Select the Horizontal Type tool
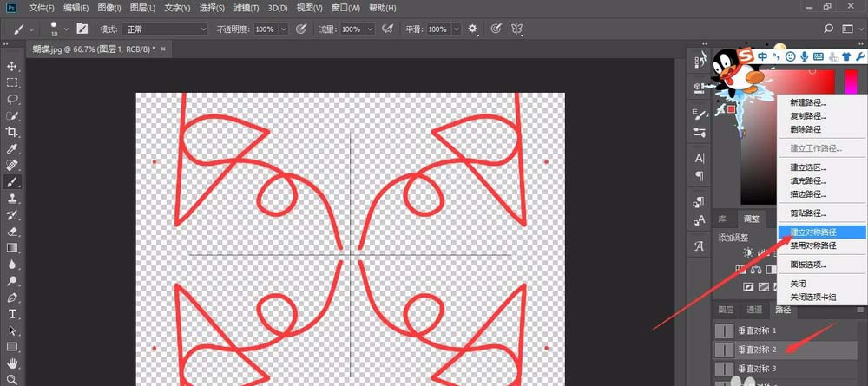Screen dimensions: 868x386 [x=11, y=314]
